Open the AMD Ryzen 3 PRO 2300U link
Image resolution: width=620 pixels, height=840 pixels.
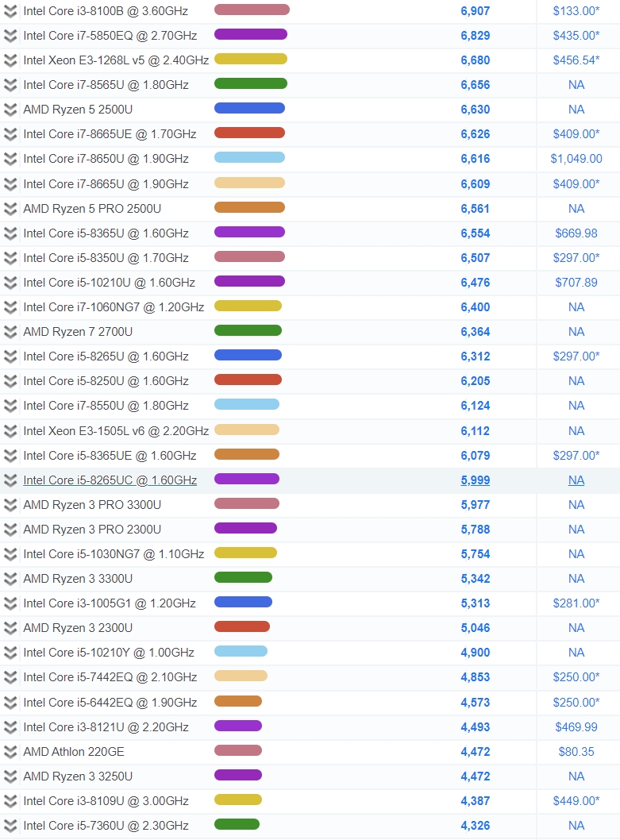[92, 530]
